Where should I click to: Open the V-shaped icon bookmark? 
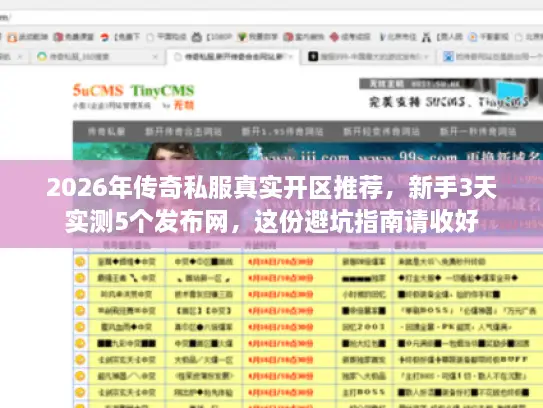(398, 37)
